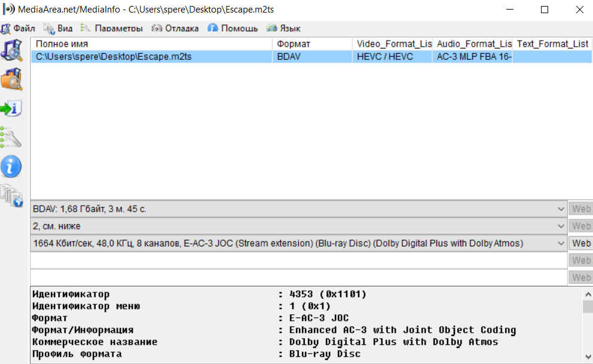
Task: Click the Формат column header
Action: pos(312,44)
